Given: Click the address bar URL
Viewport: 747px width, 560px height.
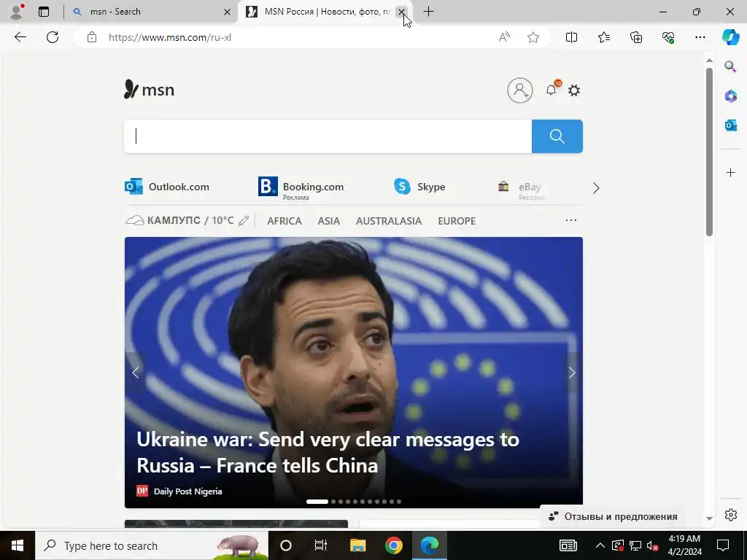Looking at the screenshot, I should pyautogui.click(x=169, y=37).
